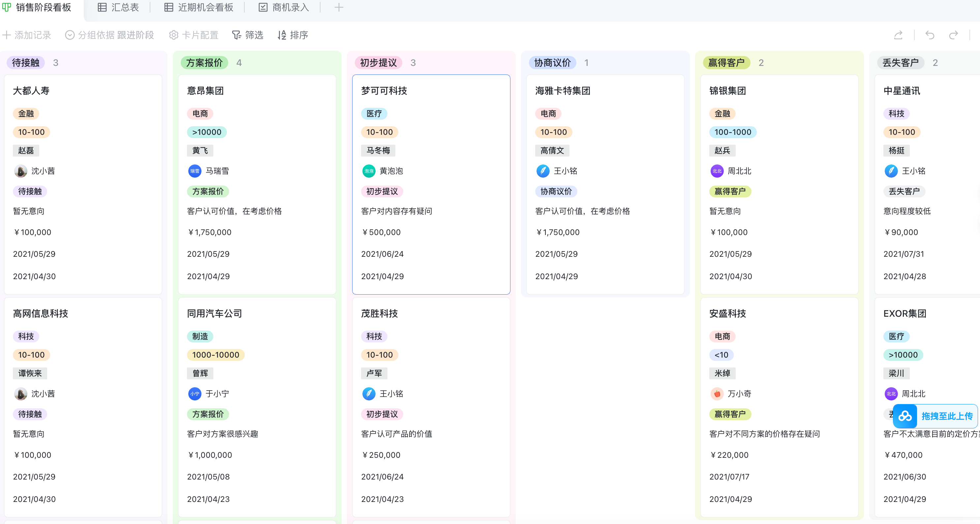
Task: Switch to the 汇总表 tab
Action: [118, 8]
